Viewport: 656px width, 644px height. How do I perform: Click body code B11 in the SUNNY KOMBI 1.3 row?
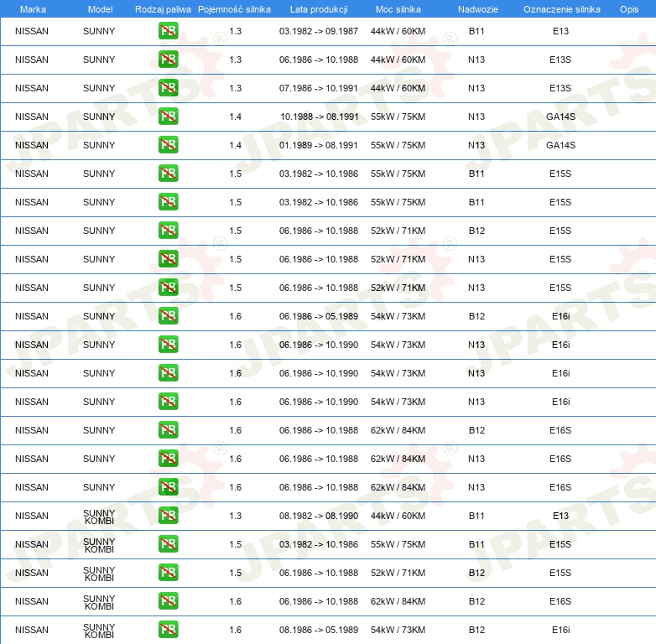[476, 516]
